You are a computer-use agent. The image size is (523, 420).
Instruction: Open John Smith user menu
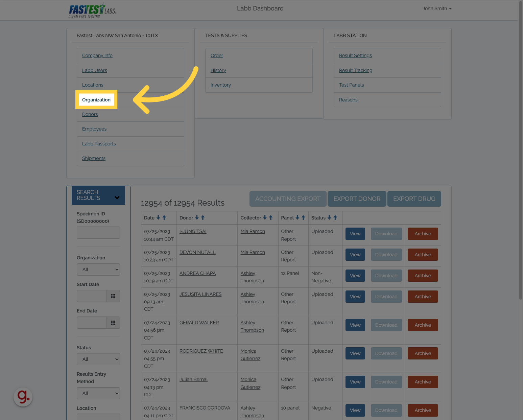coord(437,8)
